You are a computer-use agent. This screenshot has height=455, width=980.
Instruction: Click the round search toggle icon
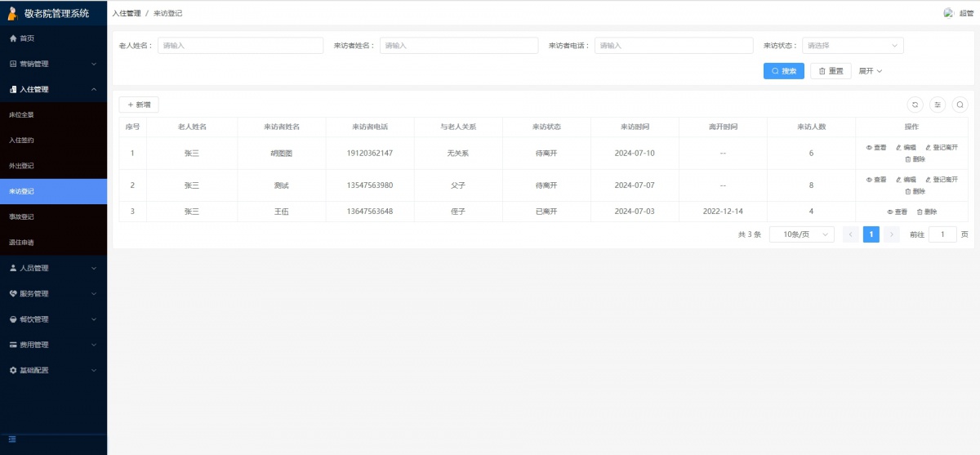click(x=960, y=105)
